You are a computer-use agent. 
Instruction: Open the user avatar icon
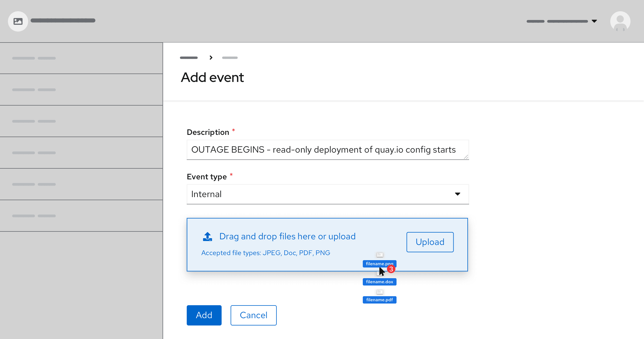(x=620, y=21)
